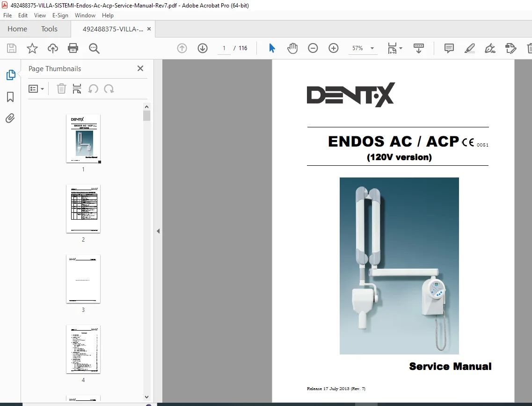Click the thumbnails scrollbar thumb
Screen dimensions: 532x406
point(146,116)
